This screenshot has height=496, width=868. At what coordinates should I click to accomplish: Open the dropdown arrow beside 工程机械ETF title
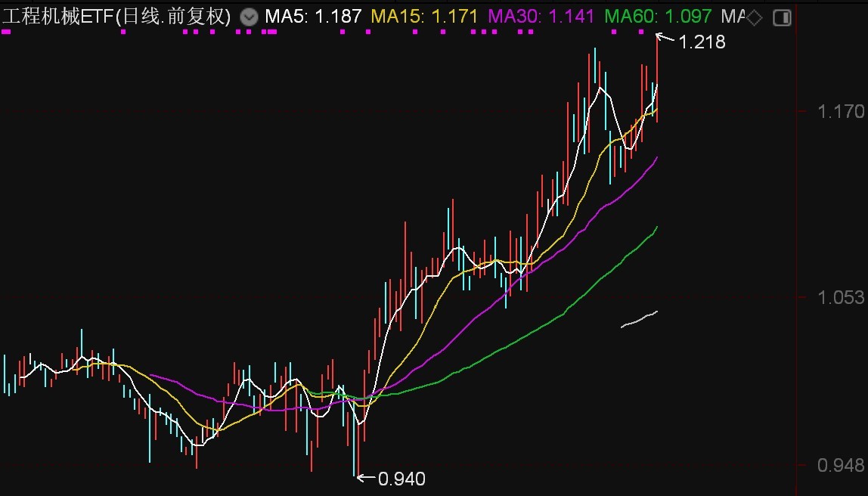[248, 17]
